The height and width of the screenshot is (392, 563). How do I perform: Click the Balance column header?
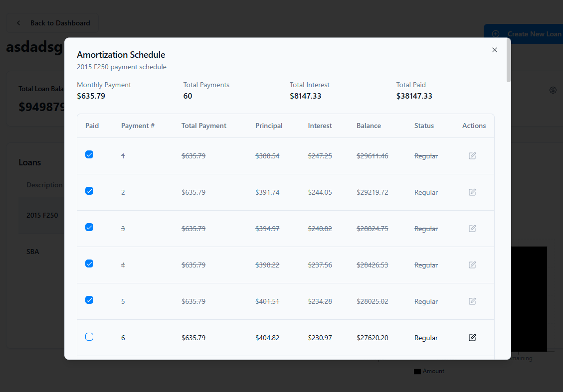coord(369,126)
